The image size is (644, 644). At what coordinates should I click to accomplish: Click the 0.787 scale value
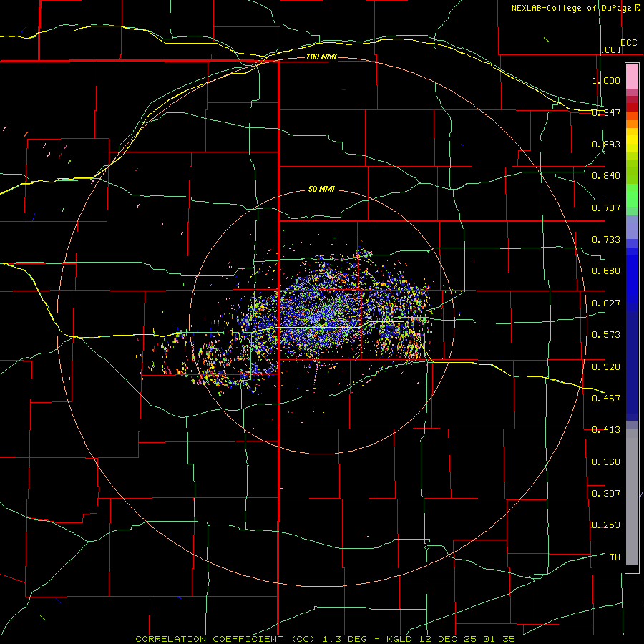pyautogui.click(x=606, y=208)
